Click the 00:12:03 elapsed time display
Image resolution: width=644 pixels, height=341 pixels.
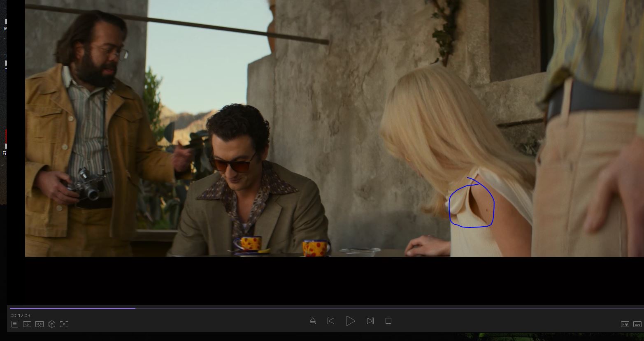[x=21, y=315]
